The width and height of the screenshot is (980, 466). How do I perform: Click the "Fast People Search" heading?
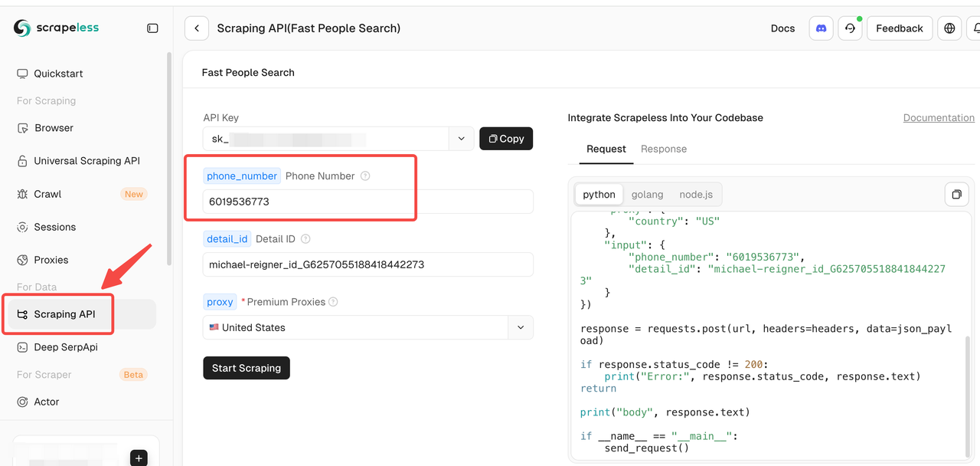click(248, 73)
